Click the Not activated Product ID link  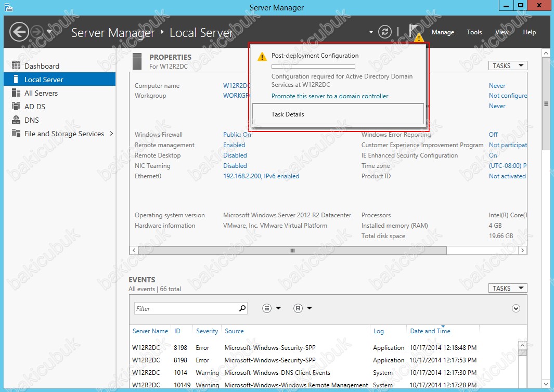pyautogui.click(x=507, y=176)
